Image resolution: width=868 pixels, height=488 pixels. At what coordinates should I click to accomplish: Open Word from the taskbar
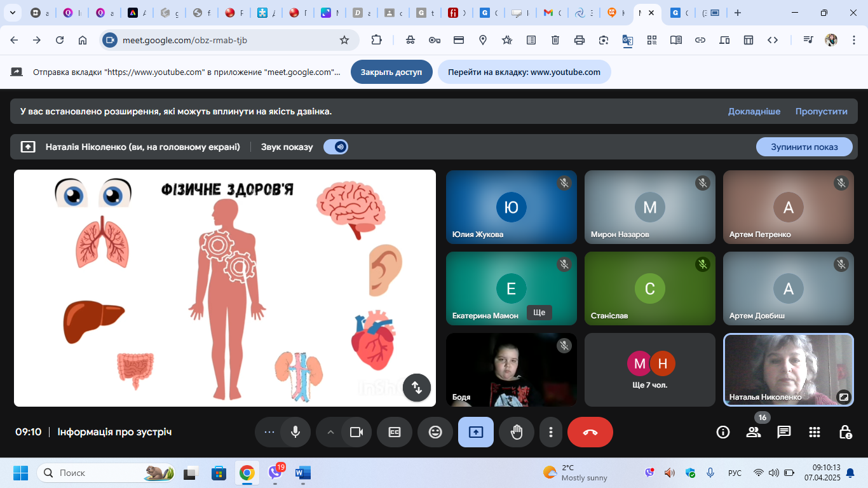(303, 473)
